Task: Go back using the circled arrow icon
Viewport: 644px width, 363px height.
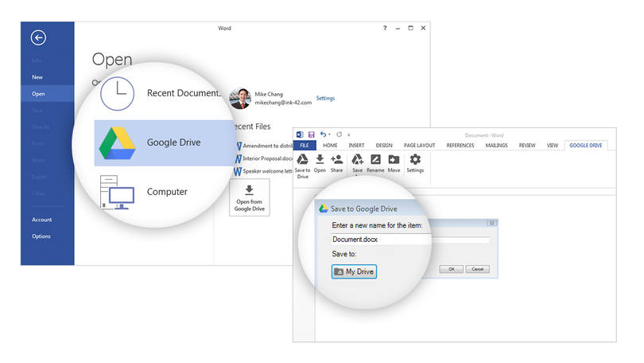Action: [x=38, y=38]
